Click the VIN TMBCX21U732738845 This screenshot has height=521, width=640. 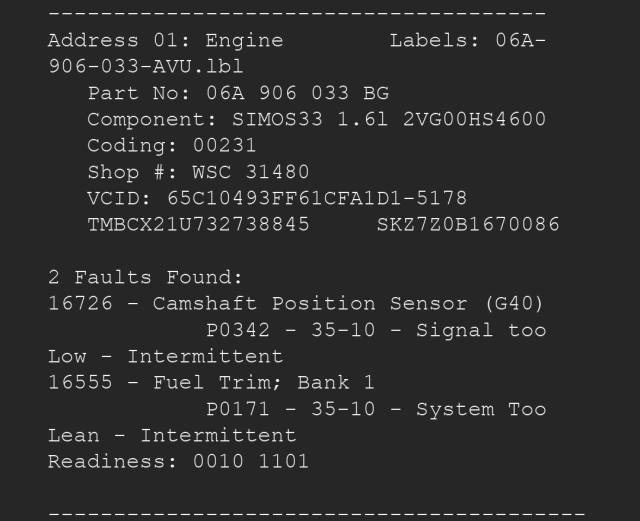(x=198, y=224)
